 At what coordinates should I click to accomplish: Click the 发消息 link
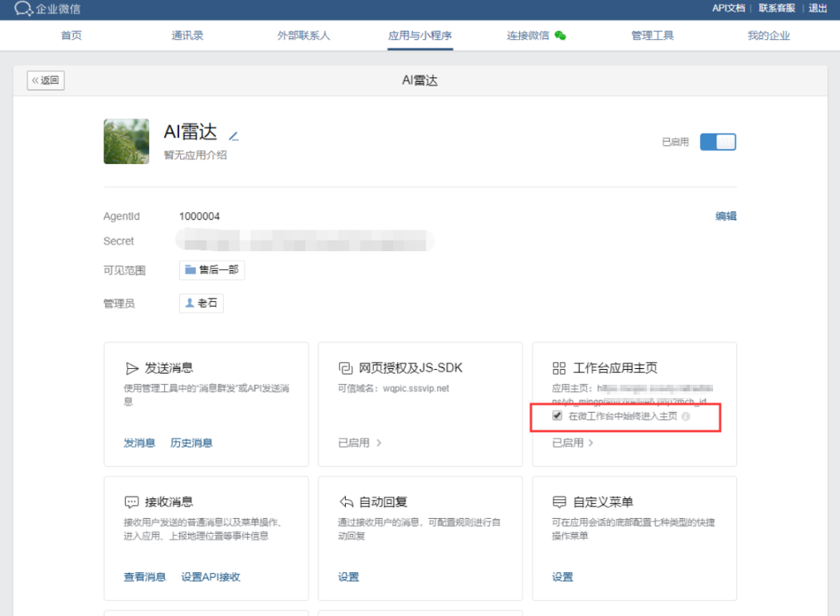click(139, 443)
